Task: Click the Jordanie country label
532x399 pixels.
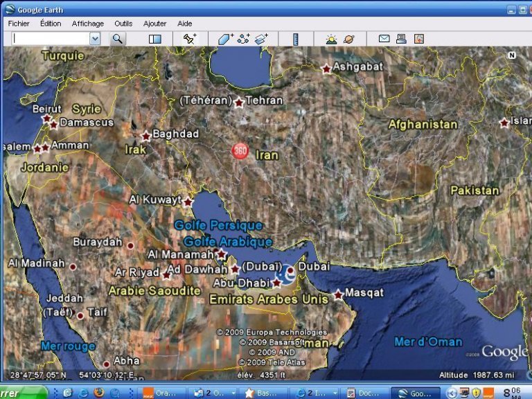Action: [x=45, y=167]
